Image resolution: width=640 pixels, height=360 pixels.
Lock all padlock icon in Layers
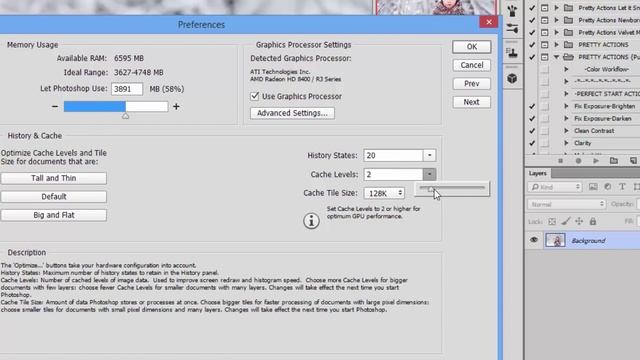593,222
